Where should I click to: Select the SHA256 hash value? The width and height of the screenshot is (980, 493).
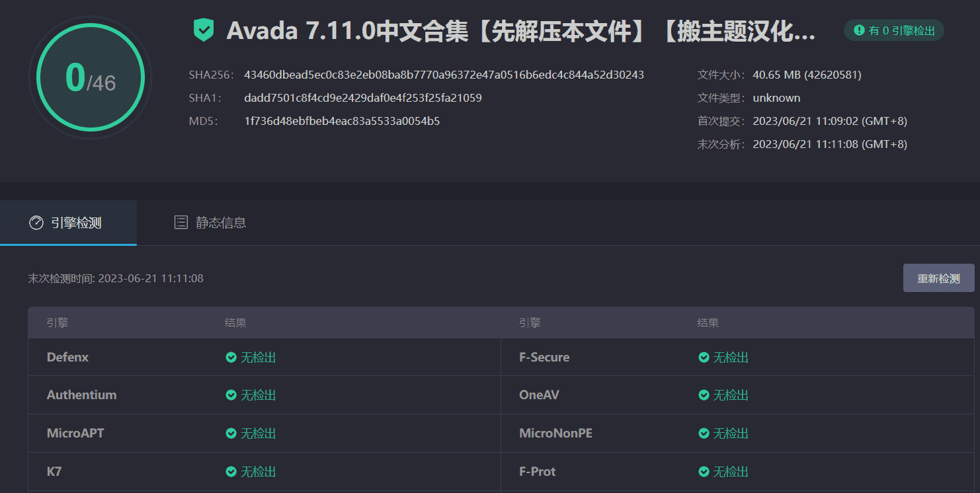click(444, 75)
